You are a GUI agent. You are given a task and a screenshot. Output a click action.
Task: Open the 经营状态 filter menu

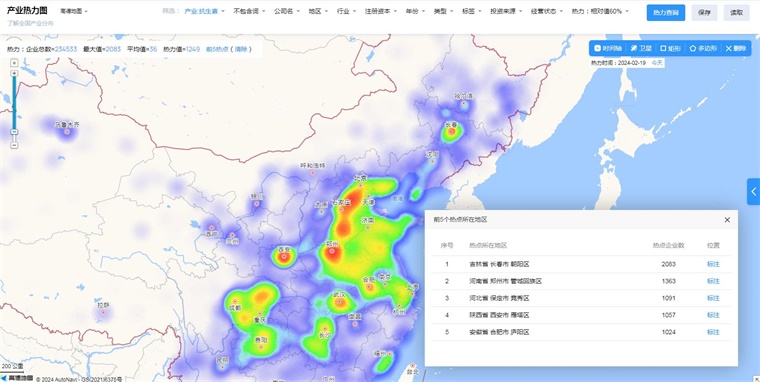(x=547, y=11)
